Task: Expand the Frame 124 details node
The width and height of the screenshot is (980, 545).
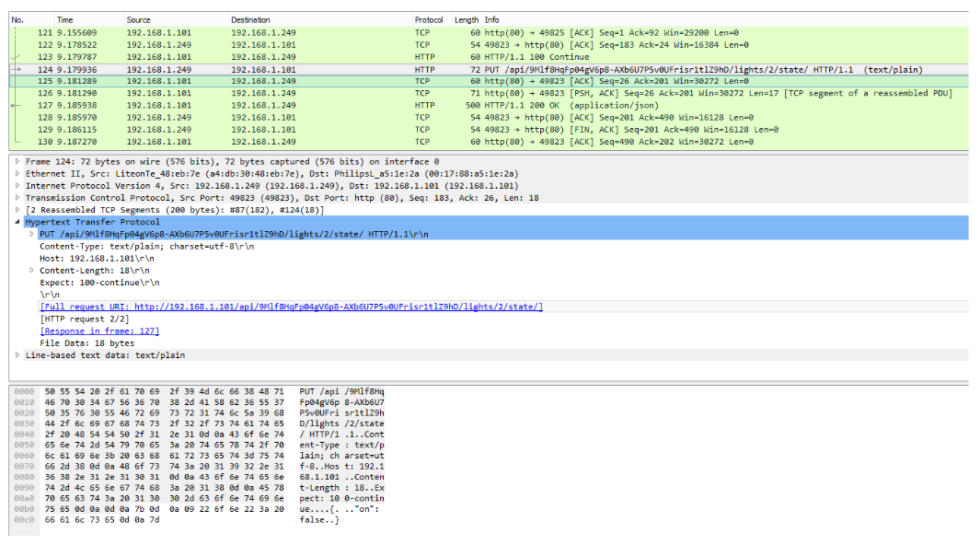Action: point(17,161)
